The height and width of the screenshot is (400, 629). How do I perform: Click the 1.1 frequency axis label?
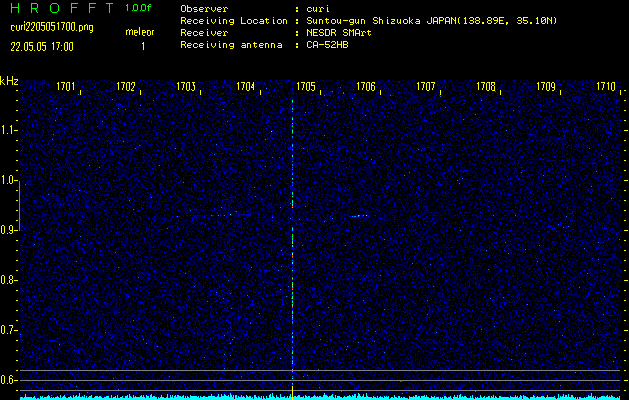[9, 130]
